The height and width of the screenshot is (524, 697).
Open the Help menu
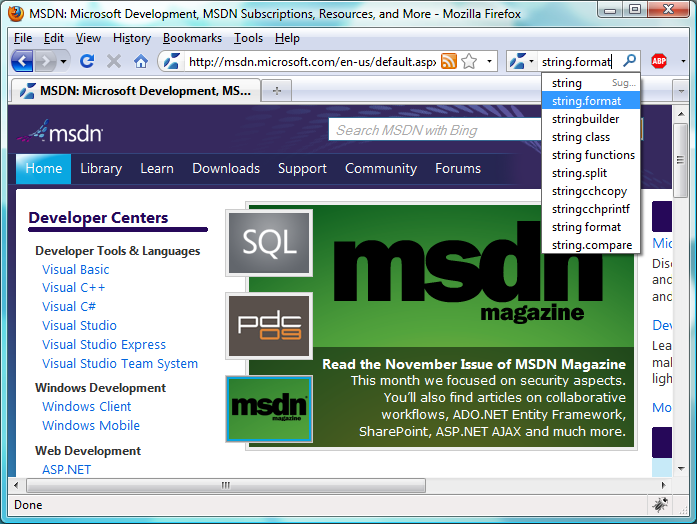(x=287, y=38)
